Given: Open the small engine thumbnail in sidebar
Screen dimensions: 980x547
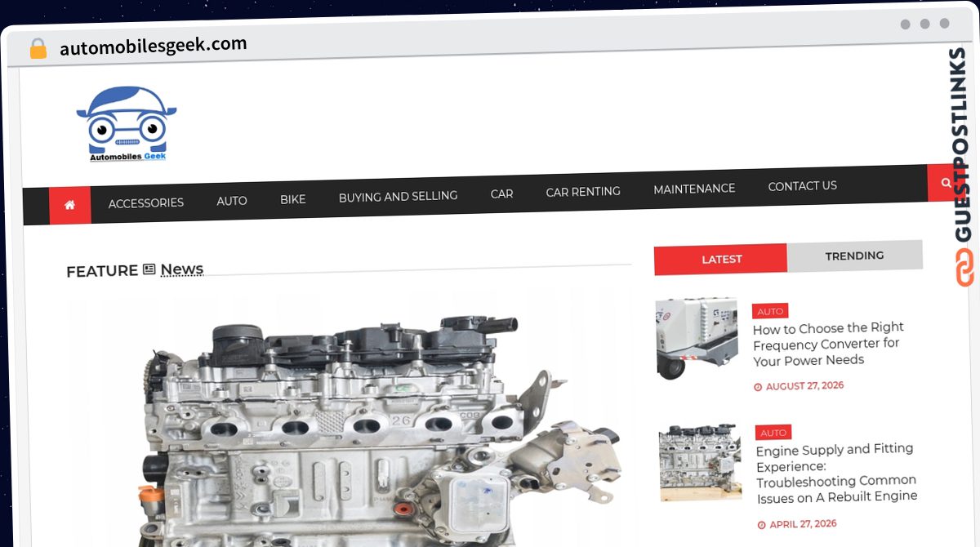Looking at the screenshot, I should point(701,463).
